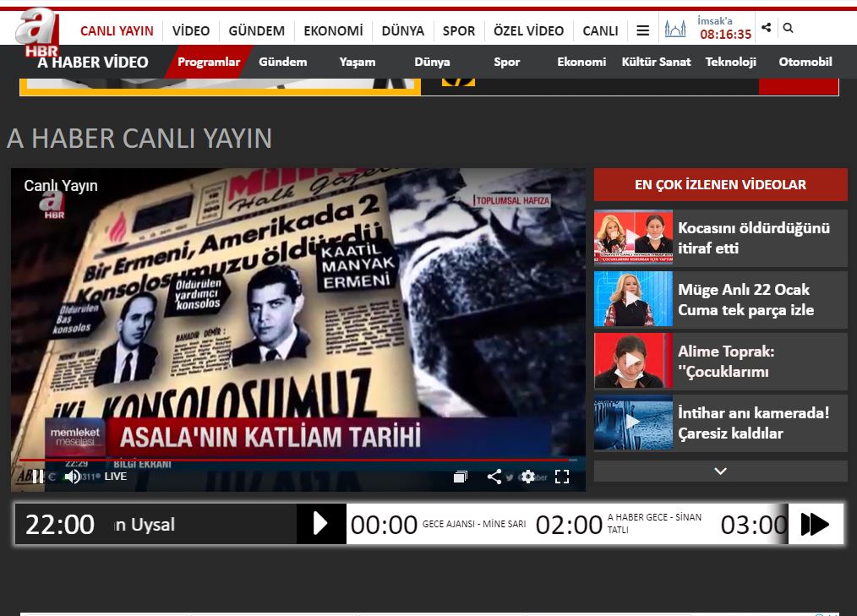
Task: Click the A Haber logo
Action: [x=37, y=33]
